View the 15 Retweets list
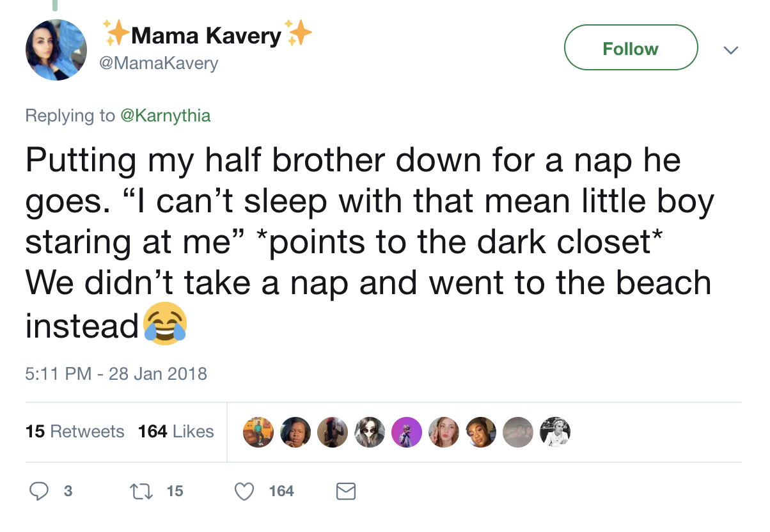 click(75, 432)
